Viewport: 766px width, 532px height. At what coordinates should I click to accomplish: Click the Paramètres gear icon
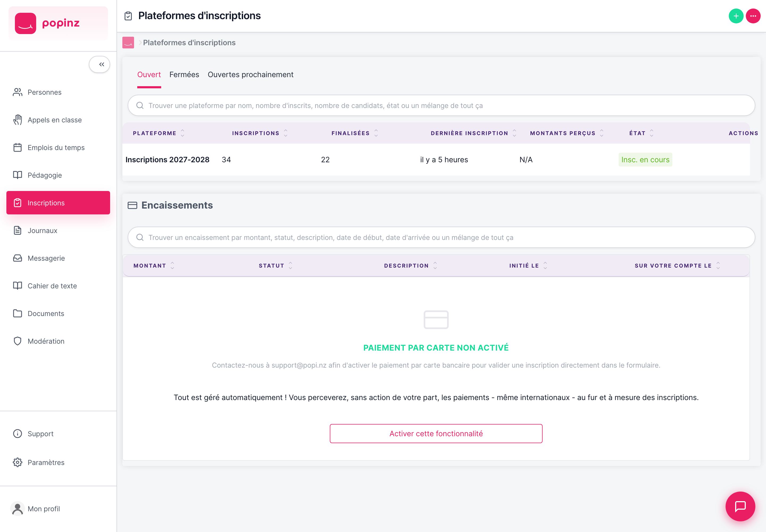click(17, 462)
